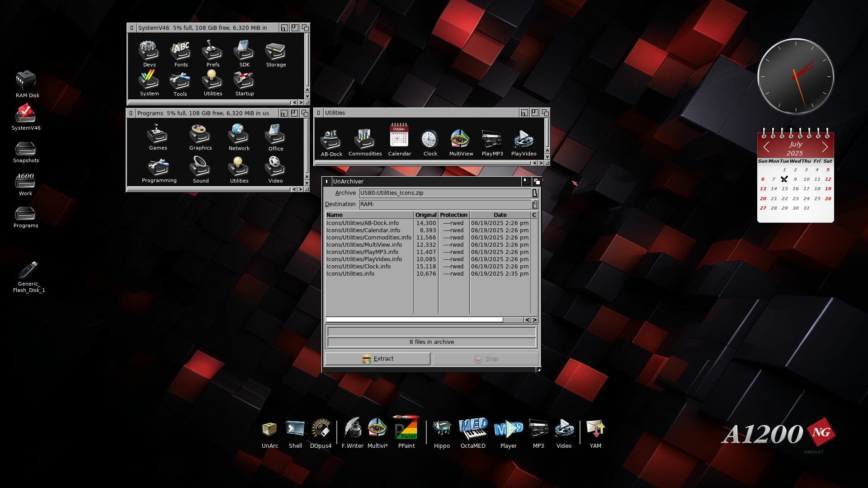Screen dimensions: 868x488
Task: Open the Shell from the dock
Action: coord(295,427)
